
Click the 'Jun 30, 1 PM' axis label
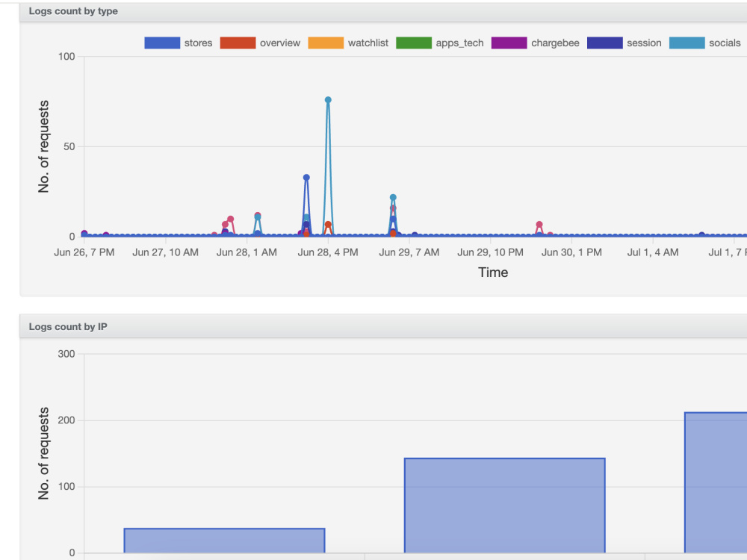click(571, 252)
